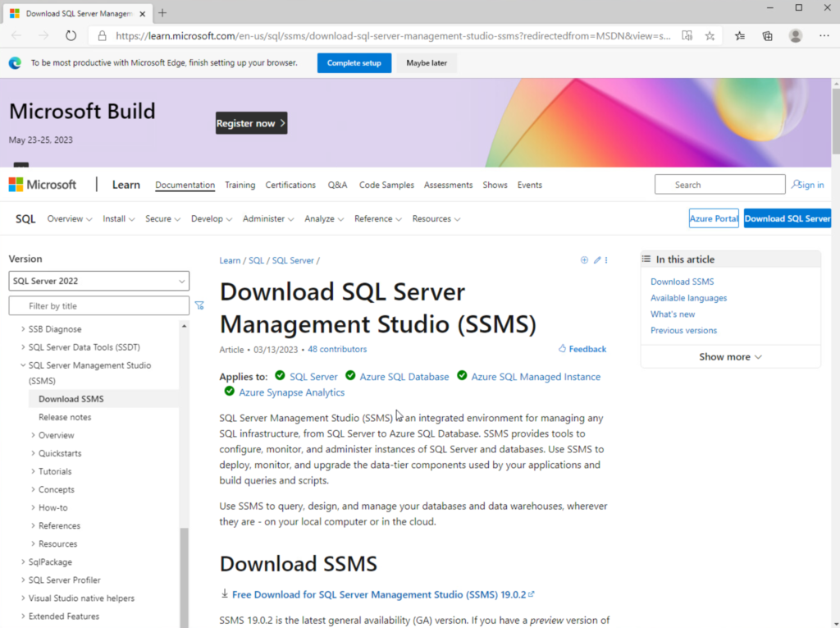Open the SQL Server 2022 version dropdown

click(x=98, y=281)
